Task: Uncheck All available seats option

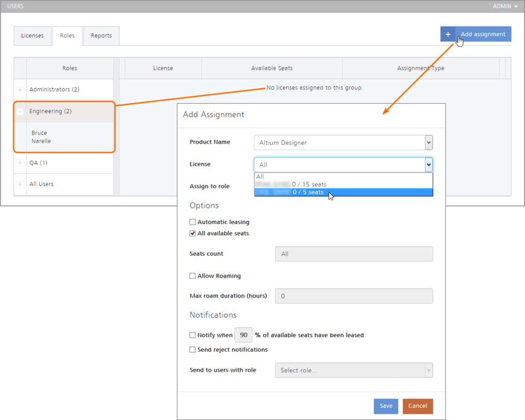Action: (x=192, y=234)
